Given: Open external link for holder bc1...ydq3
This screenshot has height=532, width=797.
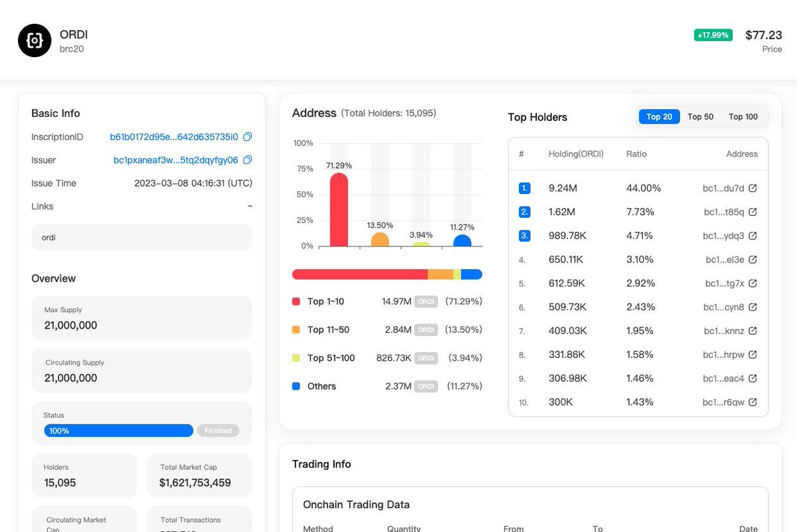Looking at the screenshot, I should [753, 236].
